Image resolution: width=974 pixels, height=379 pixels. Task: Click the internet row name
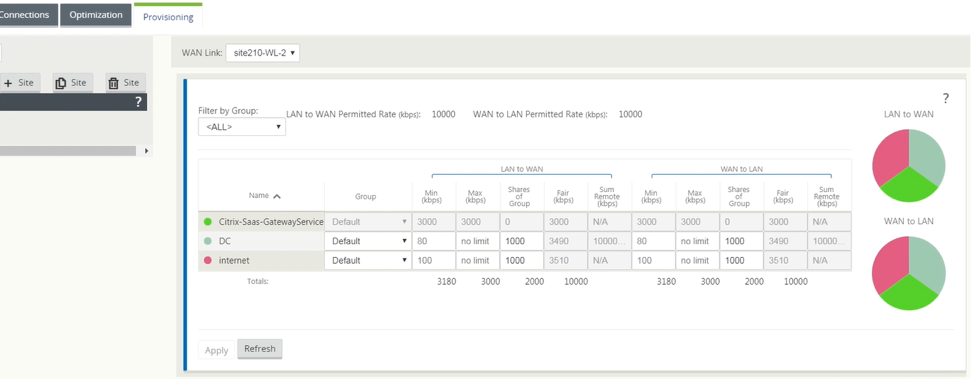(x=234, y=260)
